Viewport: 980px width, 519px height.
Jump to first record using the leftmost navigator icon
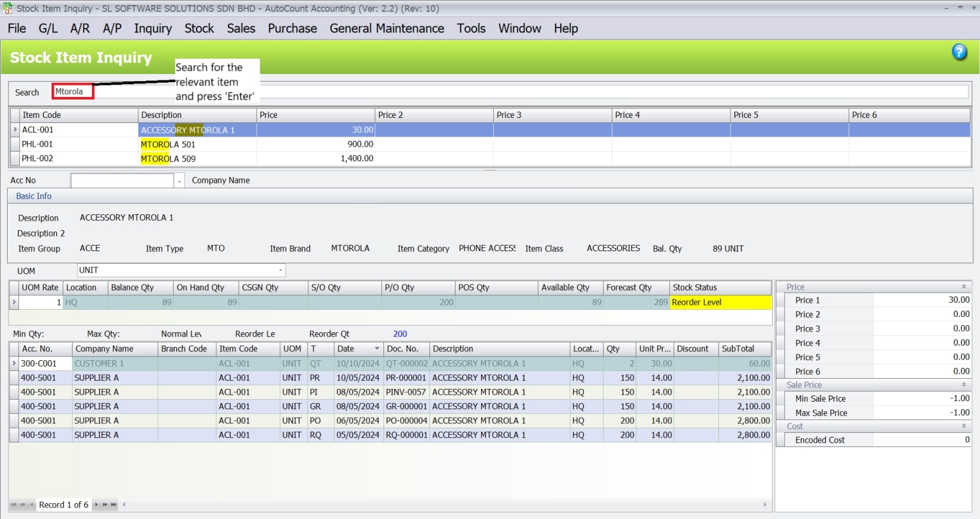point(13,504)
